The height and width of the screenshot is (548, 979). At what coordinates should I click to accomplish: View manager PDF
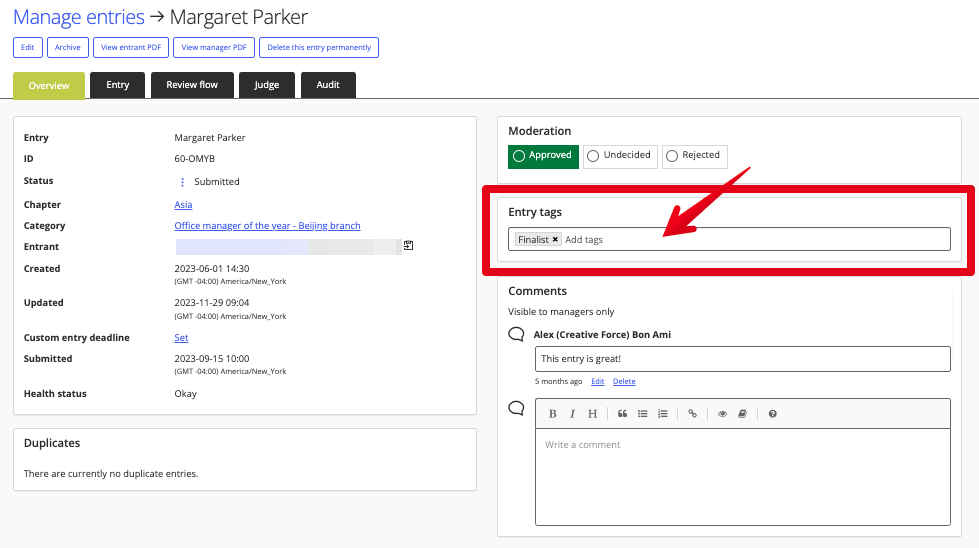pyautogui.click(x=214, y=47)
